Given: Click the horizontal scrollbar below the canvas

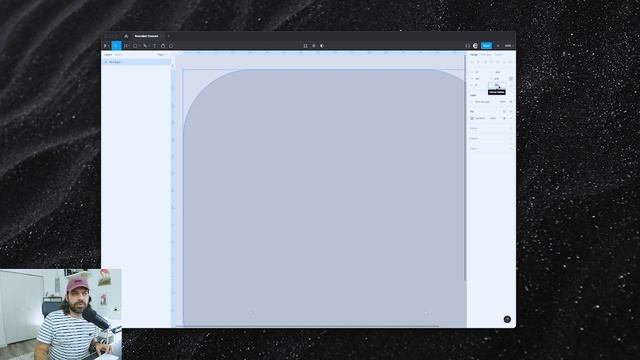Looking at the screenshot, I should [x=307, y=326].
